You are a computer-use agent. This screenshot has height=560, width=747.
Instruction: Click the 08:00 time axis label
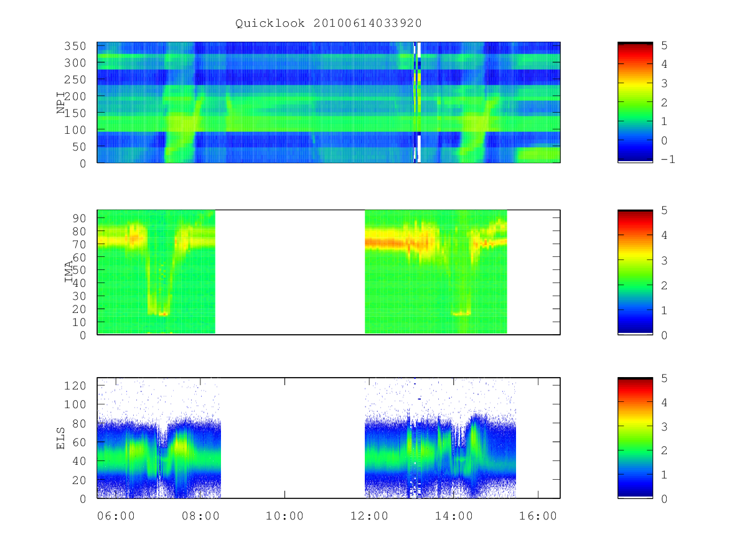200,516
